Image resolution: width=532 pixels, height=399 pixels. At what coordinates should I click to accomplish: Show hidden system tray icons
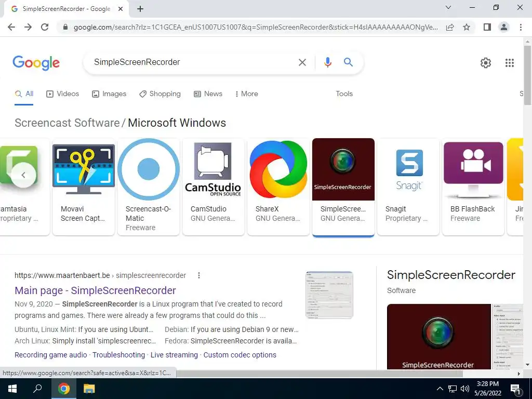pos(440,389)
